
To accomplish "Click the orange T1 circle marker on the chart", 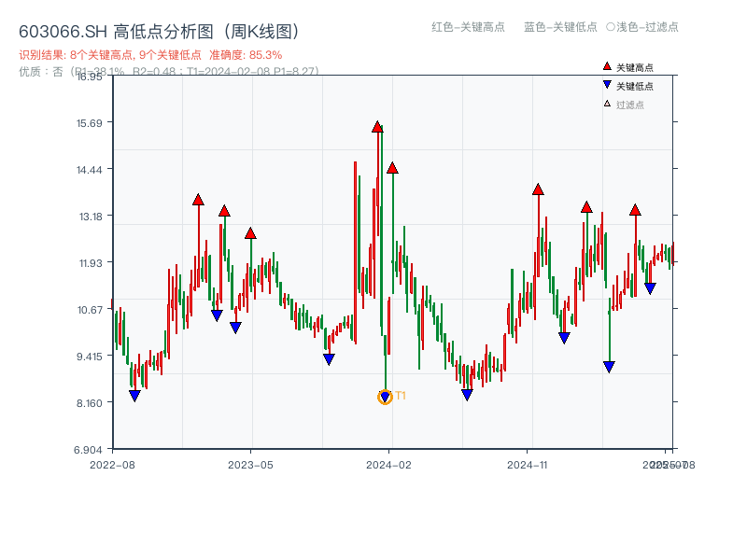I will (384, 397).
